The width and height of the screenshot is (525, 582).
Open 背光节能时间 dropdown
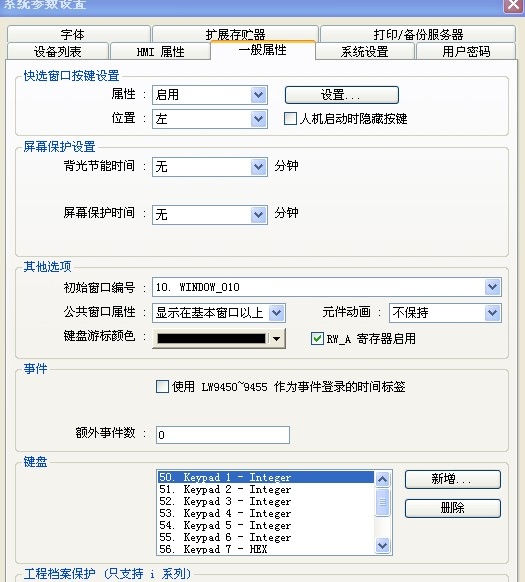(210, 167)
